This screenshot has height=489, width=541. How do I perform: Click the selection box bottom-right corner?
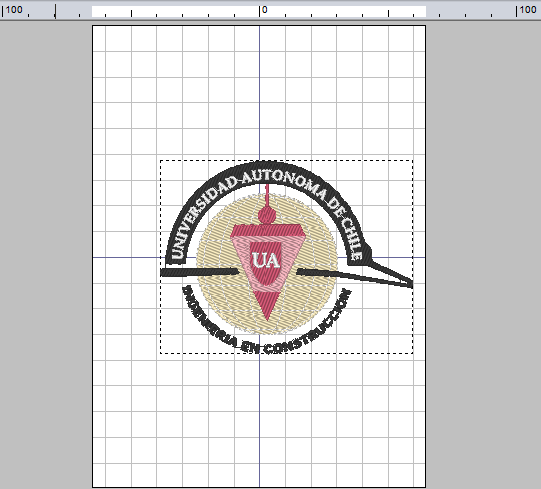tap(413, 353)
